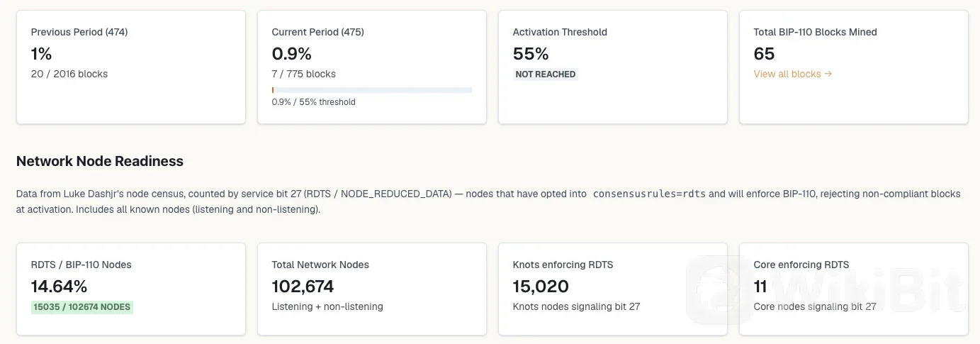Click Knots nodes signaling bit 27 caption
The image size is (980, 344).
pos(576,306)
